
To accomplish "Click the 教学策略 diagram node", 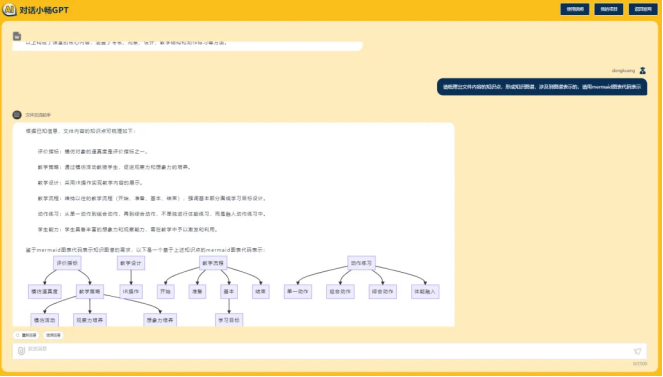I will [90, 291].
